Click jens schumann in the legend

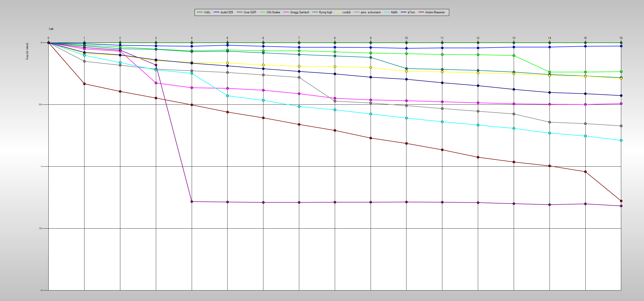[371, 12]
